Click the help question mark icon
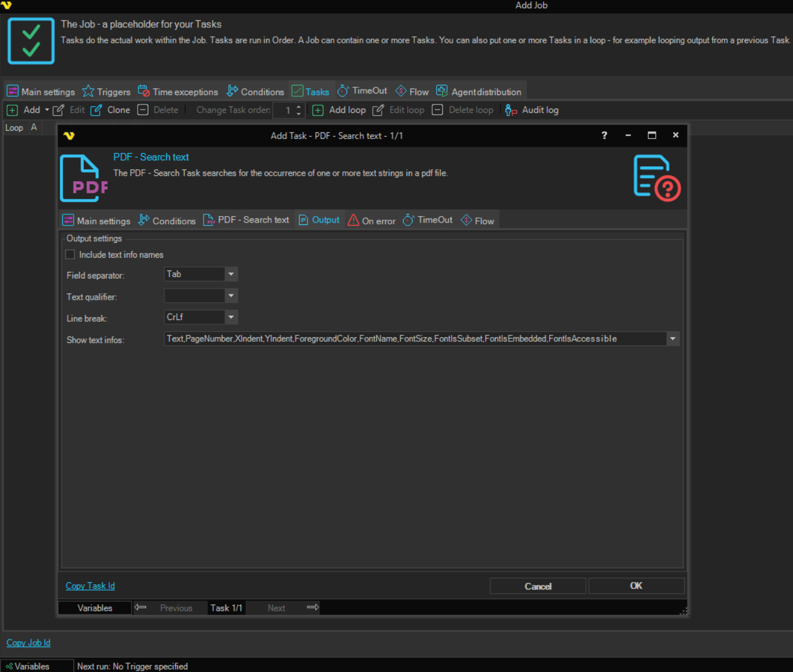The image size is (793, 672). (604, 135)
